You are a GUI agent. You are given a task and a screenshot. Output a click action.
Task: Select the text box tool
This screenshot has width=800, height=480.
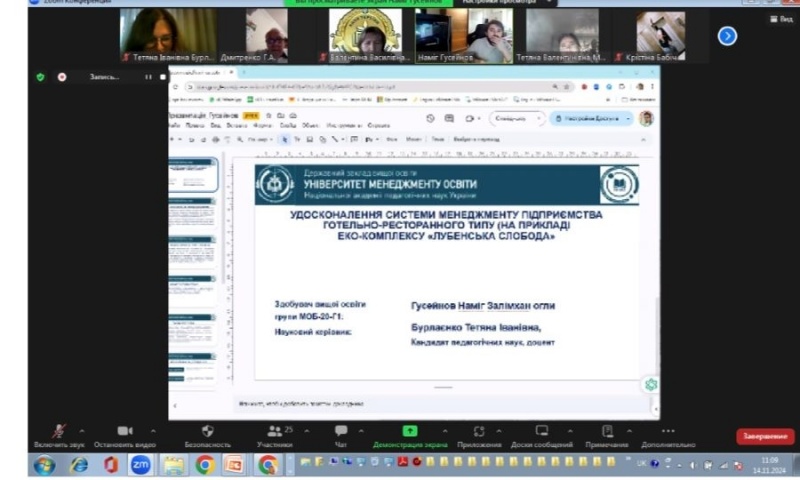297,139
